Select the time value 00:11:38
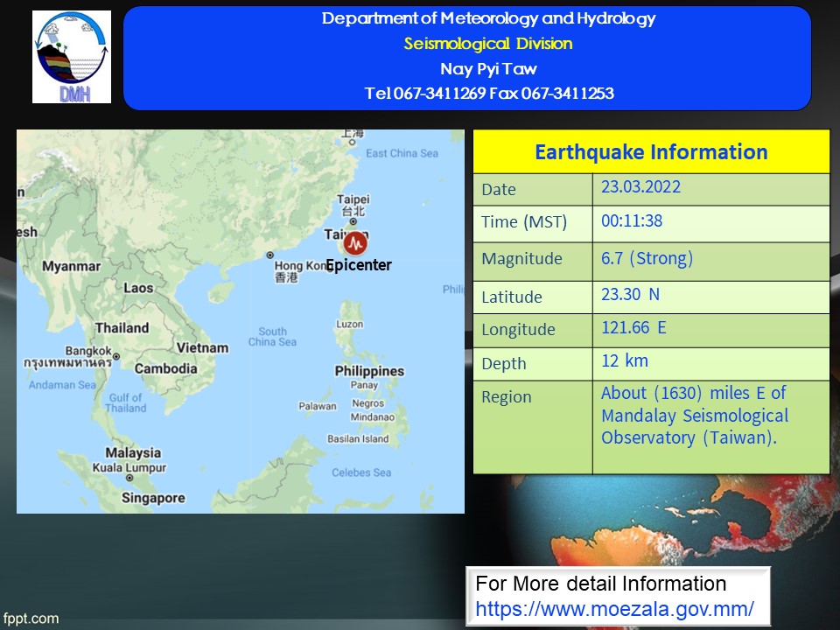 coord(632,220)
